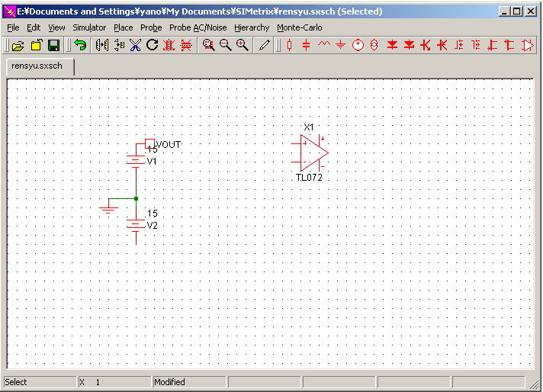Select the V2 battery symbol
This screenshot has width=543, height=392.
[136, 226]
